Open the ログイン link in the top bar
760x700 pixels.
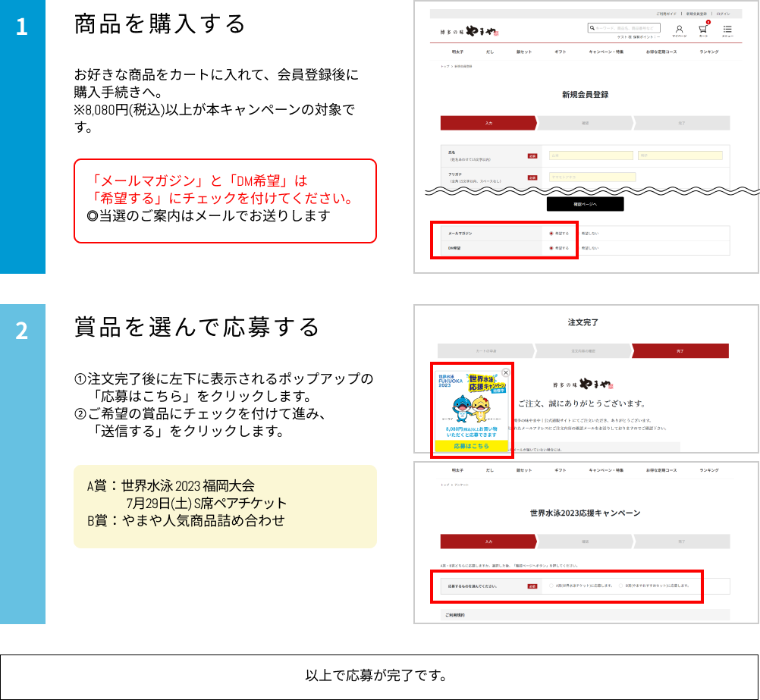click(723, 14)
